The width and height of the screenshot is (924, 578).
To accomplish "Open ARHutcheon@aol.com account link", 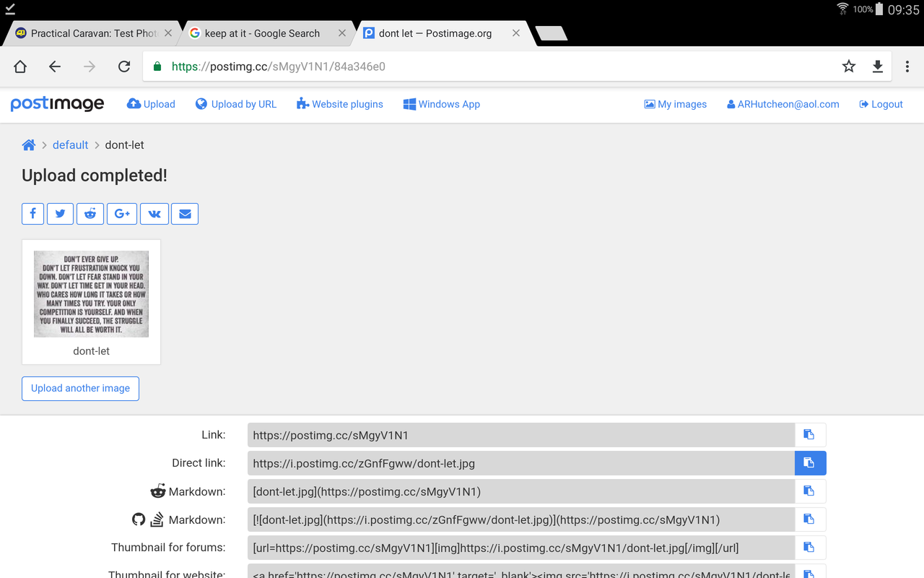I will [x=783, y=104].
